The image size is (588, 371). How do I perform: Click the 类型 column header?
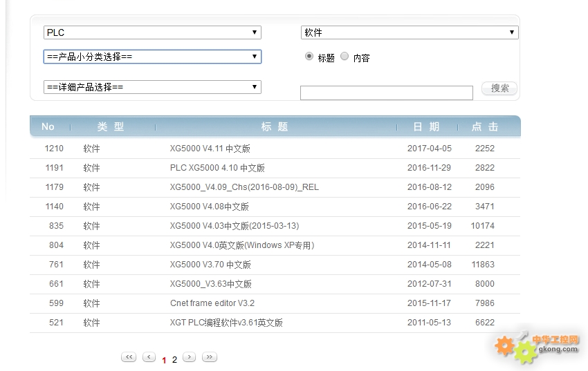[x=111, y=126]
